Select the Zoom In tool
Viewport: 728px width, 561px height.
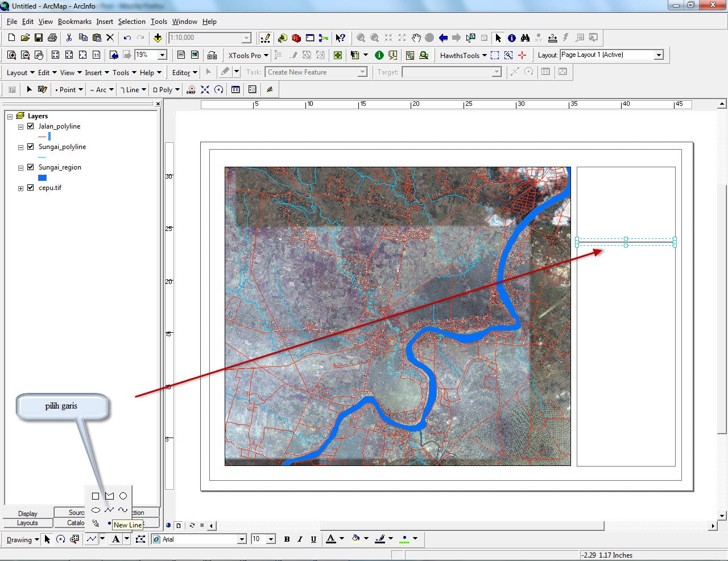pos(361,38)
